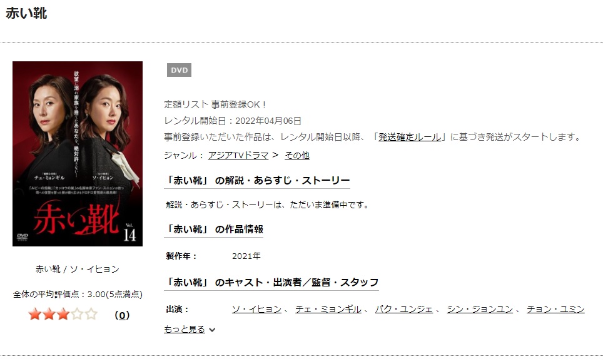The height and width of the screenshot is (364, 603).
Task: Click the fourth empty rating star
Action: 77,315
